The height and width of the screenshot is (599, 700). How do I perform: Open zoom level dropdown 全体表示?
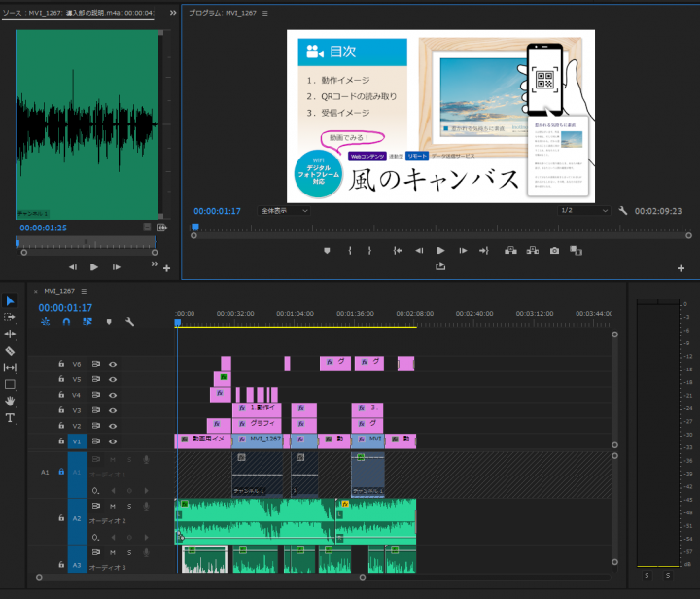284,211
